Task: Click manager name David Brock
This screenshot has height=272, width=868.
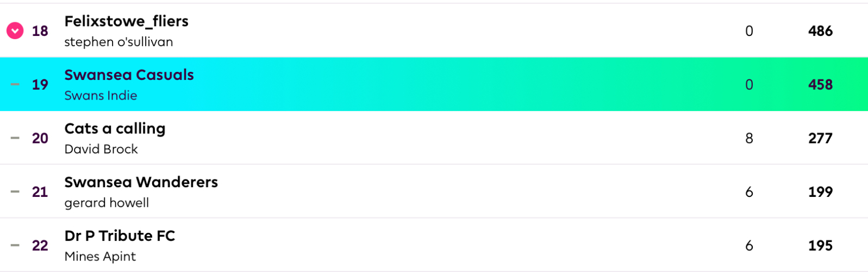Action: click(x=101, y=149)
